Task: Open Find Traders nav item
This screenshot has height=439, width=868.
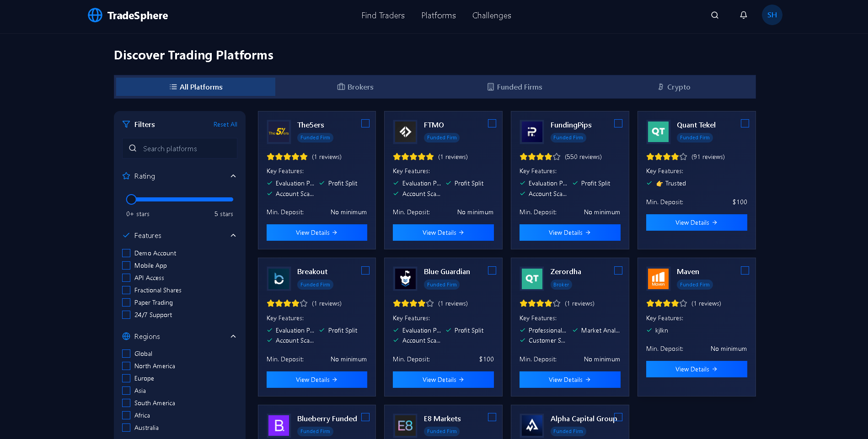Action: point(383,16)
